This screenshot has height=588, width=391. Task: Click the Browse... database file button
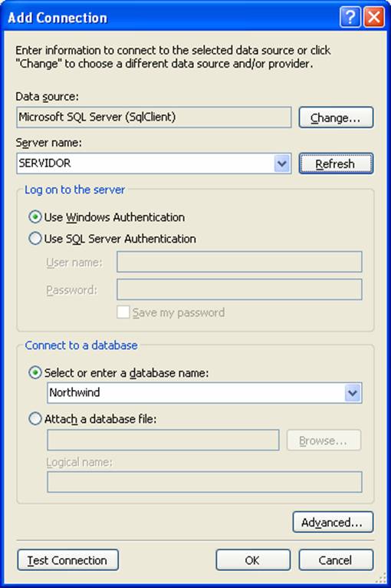point(324,441)
